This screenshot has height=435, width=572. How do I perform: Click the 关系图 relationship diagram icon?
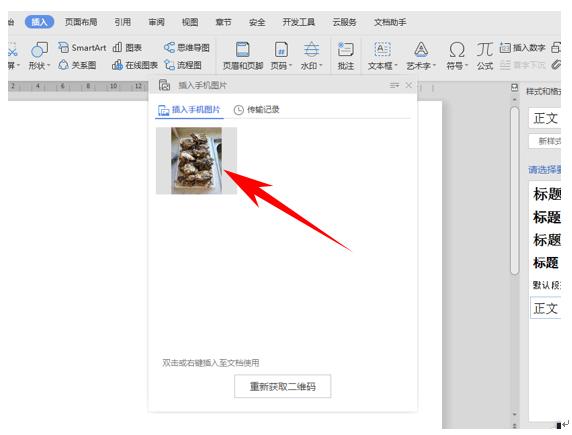77,65
